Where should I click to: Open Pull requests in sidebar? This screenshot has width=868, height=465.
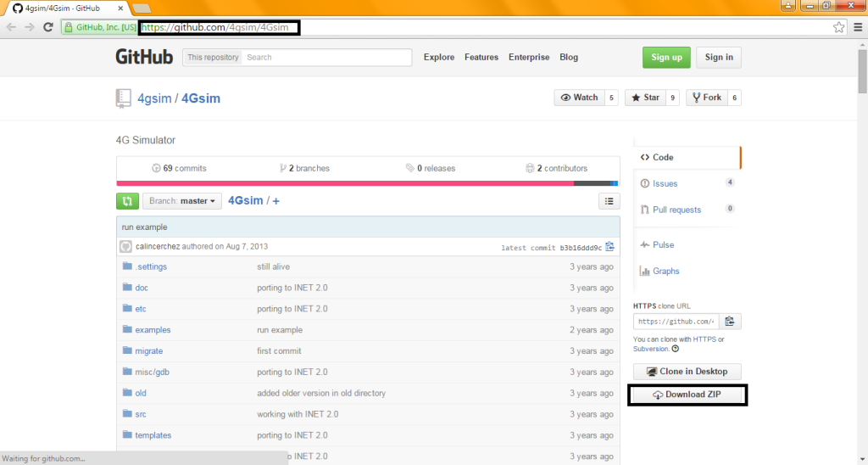pyautogui.click(x=676, y=210)
